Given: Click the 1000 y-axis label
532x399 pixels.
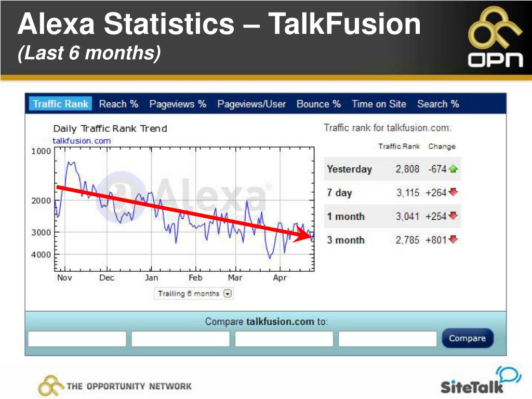Looking at the screenshot, I should point(41,151).
